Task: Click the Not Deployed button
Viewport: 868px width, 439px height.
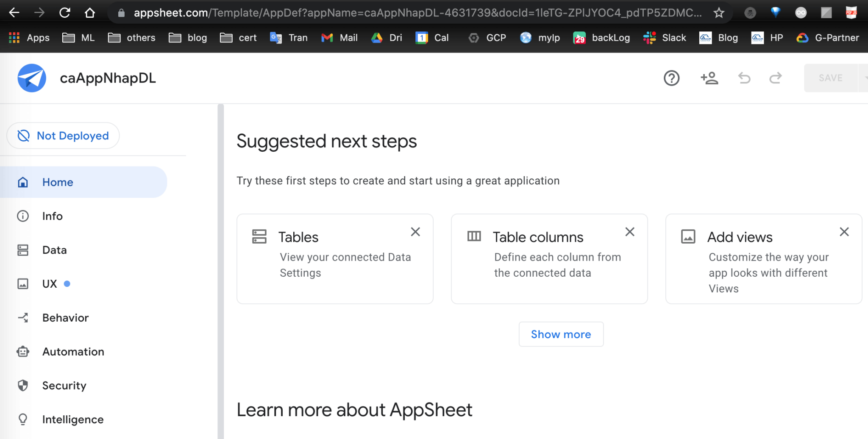Action: point(63,135)
